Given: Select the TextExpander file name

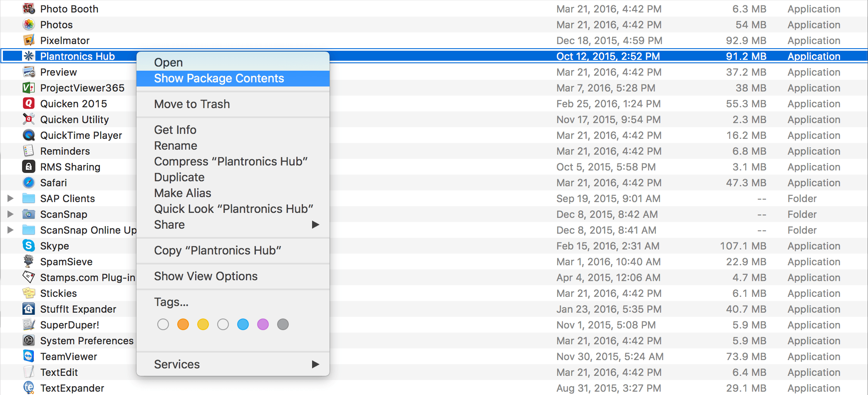Looking at the screenshot, I should 72,388.
